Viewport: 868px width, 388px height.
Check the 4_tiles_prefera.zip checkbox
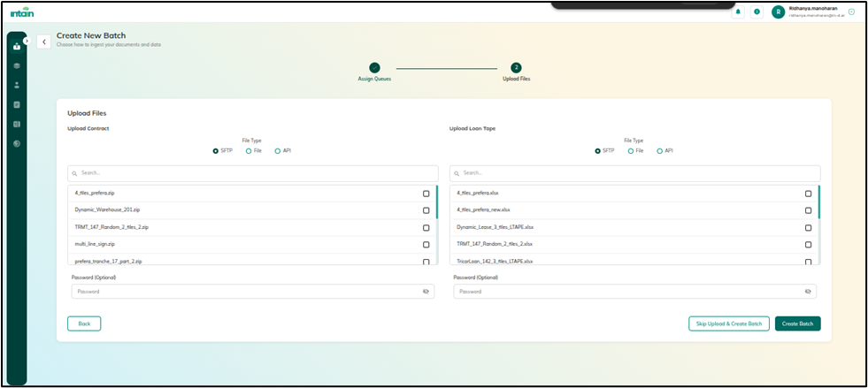[426, 194]
